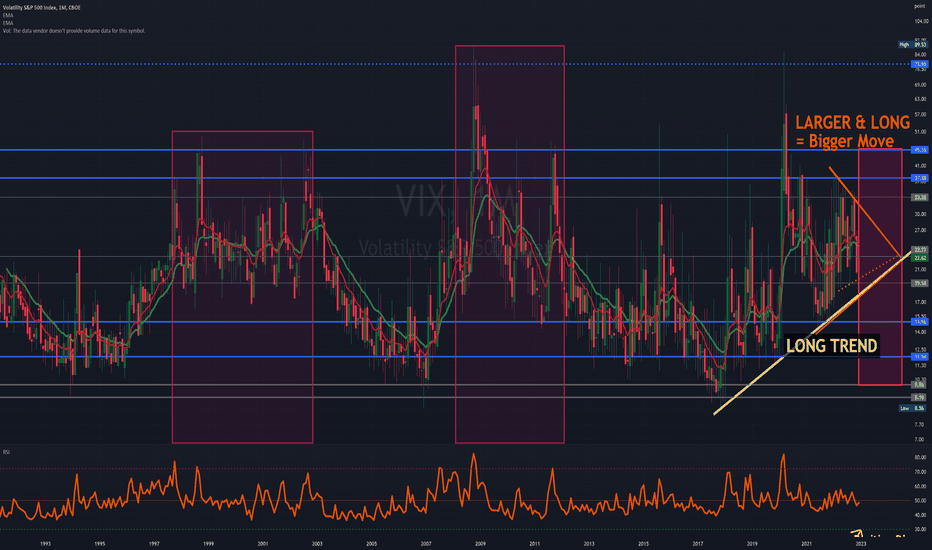Image resolution: width=932 pixels, height=550 pixels.
Task: Click the 2023 label on time axis
Action: [861, 543]
